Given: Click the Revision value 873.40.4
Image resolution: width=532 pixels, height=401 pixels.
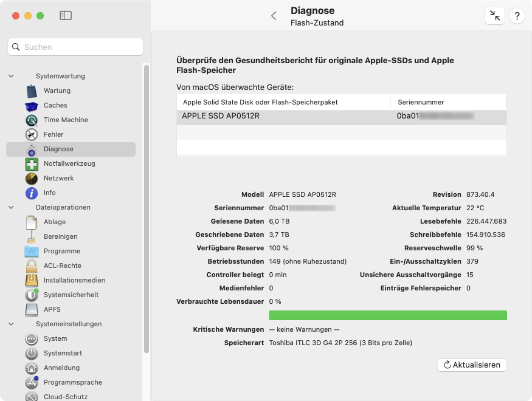Looking at the screenshot, I should pos(480,194).
